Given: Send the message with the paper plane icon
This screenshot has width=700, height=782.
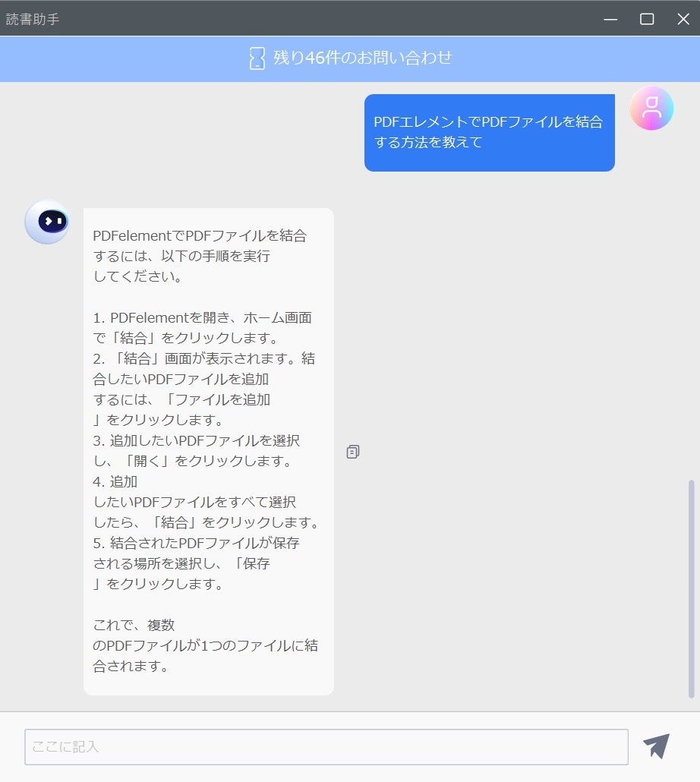Looking at the screenshot, I should tap(656, 746).
